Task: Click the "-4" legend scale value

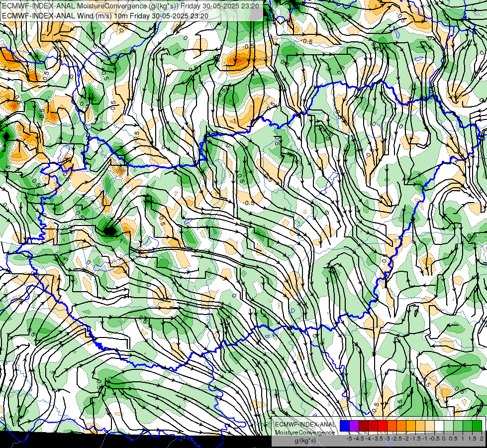Action: 368,439
